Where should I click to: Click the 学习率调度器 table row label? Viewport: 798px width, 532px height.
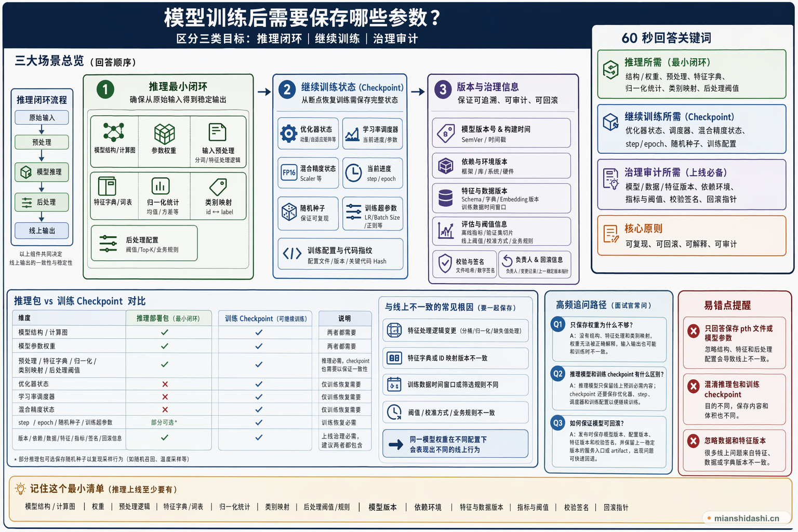36,396
